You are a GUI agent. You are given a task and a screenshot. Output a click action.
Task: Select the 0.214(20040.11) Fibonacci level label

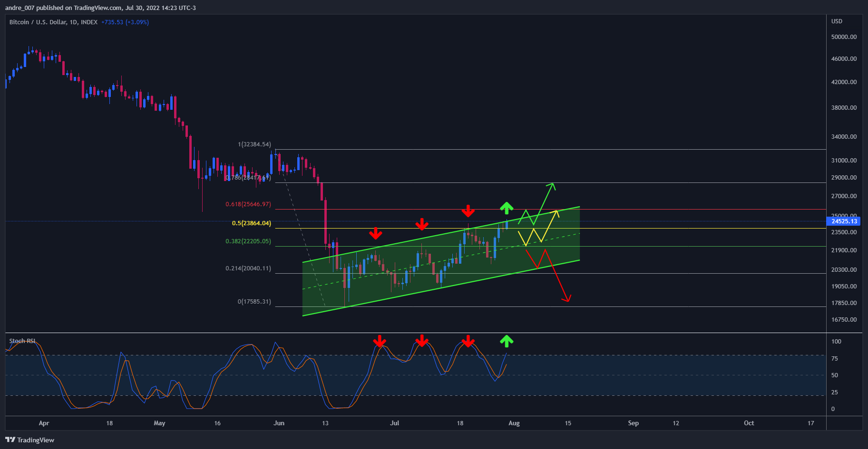(248, 268)
